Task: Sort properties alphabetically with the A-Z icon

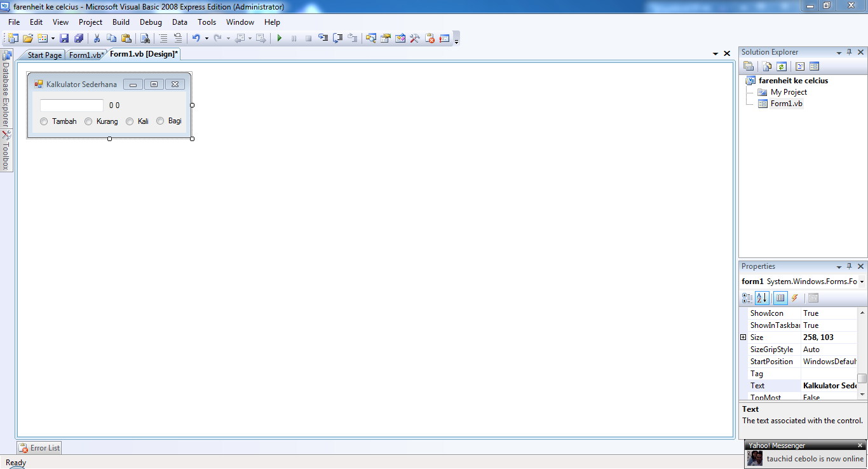Action: (x=762, y=297)
